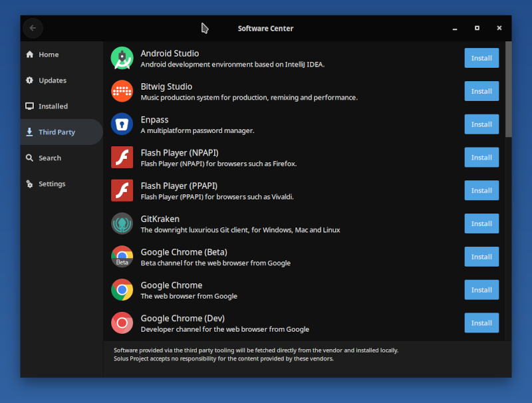Click 'A multiplatform password manager.' description
Viewport: 532px width, 403px height.
(x=197, y=130)
